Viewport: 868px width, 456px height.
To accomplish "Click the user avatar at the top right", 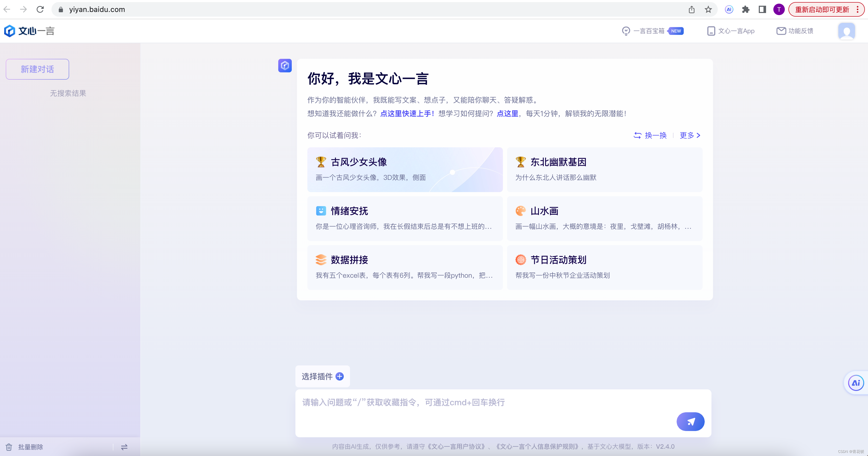I will (x=846, y=31).
